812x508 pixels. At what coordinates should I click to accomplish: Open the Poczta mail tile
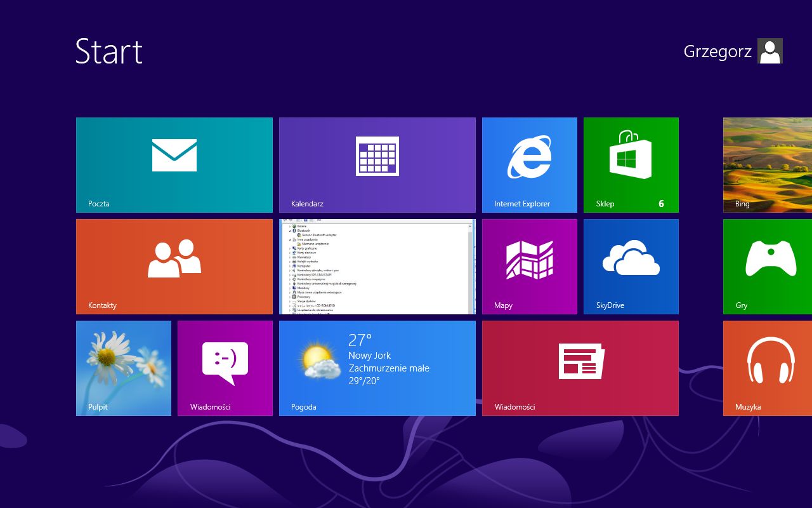(x=174, y=165)
